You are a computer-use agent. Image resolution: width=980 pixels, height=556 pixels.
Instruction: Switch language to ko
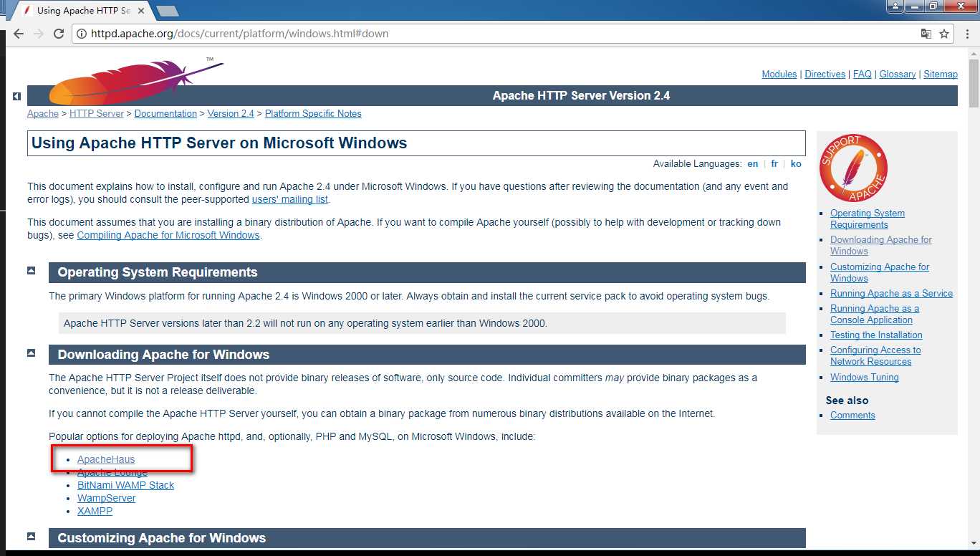pos(796,164)
